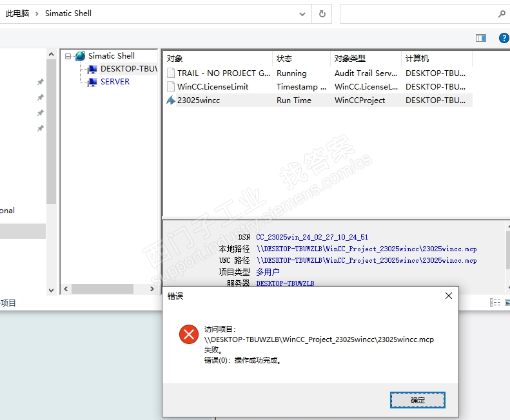Click document icon beside WinCC.LicenseLimit
This screenshot has width=510, height=420.
click(171, 86)
